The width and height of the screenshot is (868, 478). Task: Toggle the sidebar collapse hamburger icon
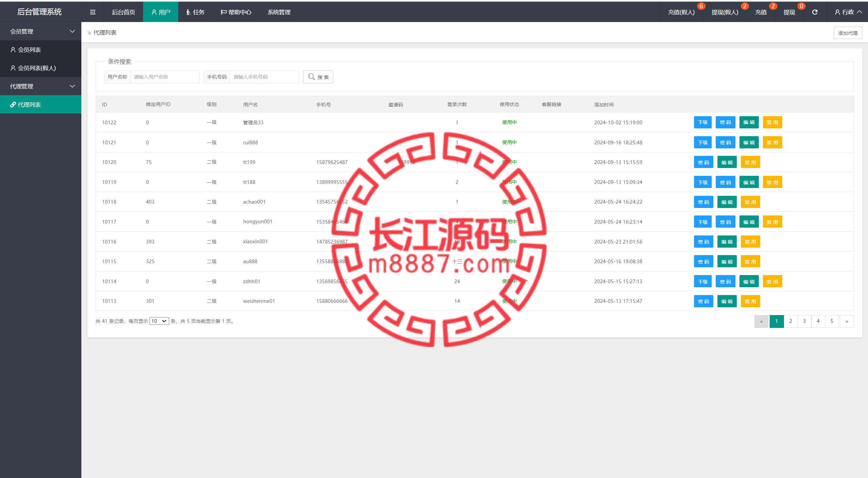click(x=93, y=12)
